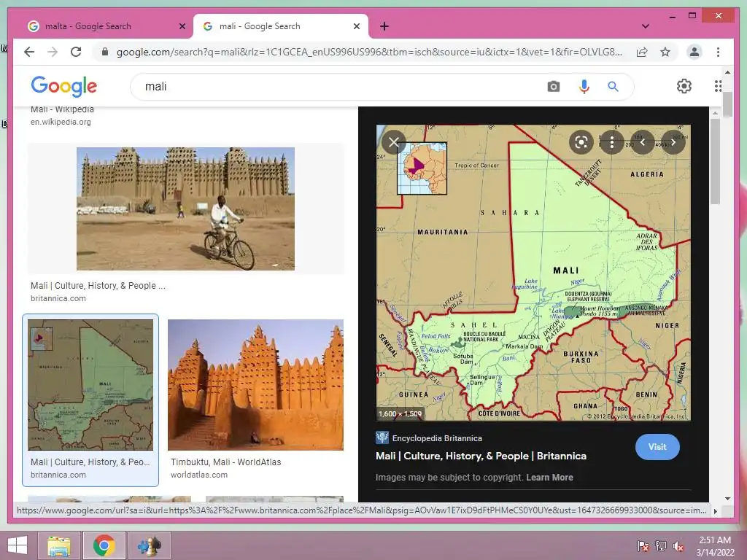Close the malta search tab
The width and height of the screenshot is (747, 560).
182,27
